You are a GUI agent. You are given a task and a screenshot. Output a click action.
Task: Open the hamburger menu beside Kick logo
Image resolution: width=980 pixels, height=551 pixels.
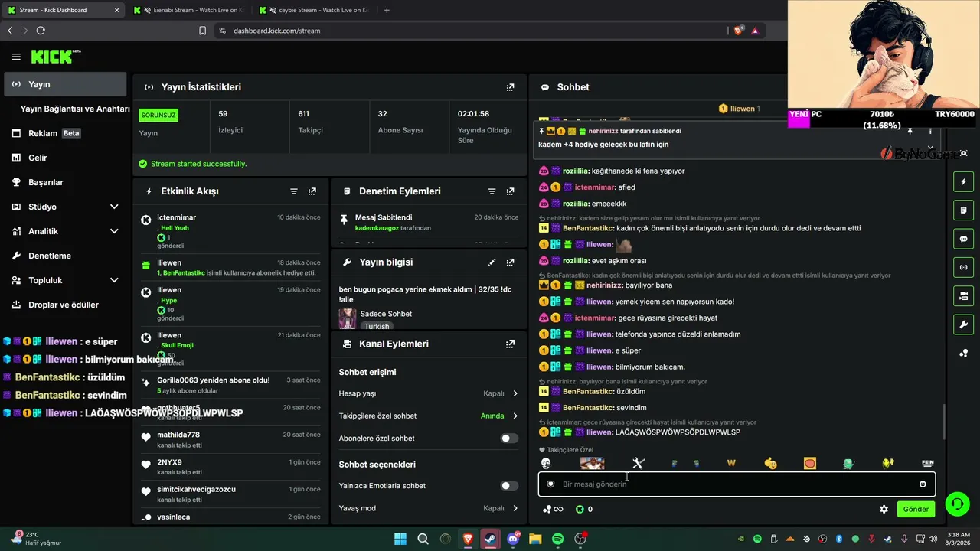point(16,57)
